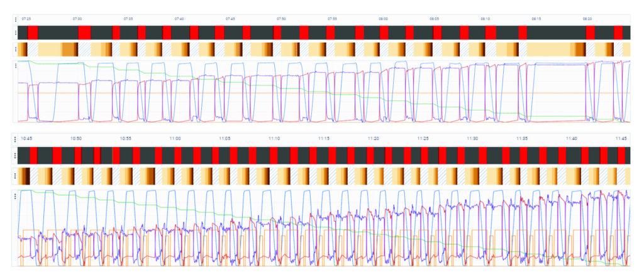The height and width of the screenshot is (280, 644).
Task: Open options menu for the upper orange gradient lane
Action: (x=14, y=50)
